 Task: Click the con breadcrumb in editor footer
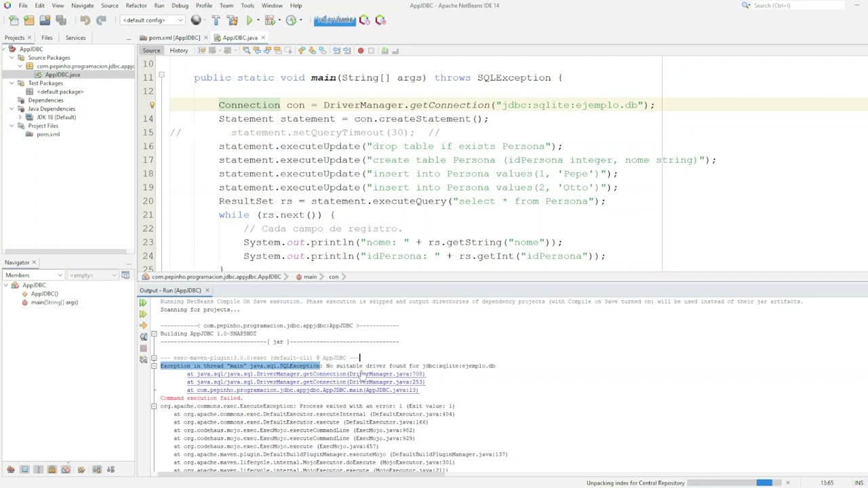point(334,277)
